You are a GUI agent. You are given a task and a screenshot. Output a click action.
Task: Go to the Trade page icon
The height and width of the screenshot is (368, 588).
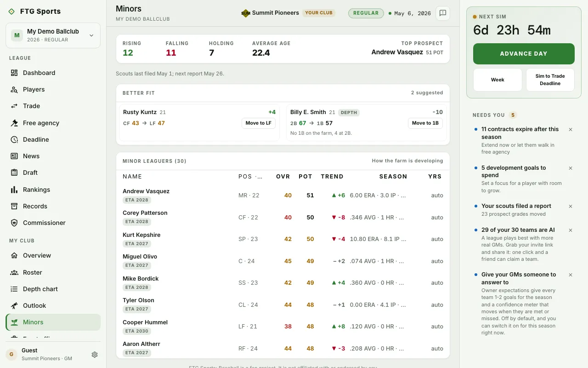[14, 106]
